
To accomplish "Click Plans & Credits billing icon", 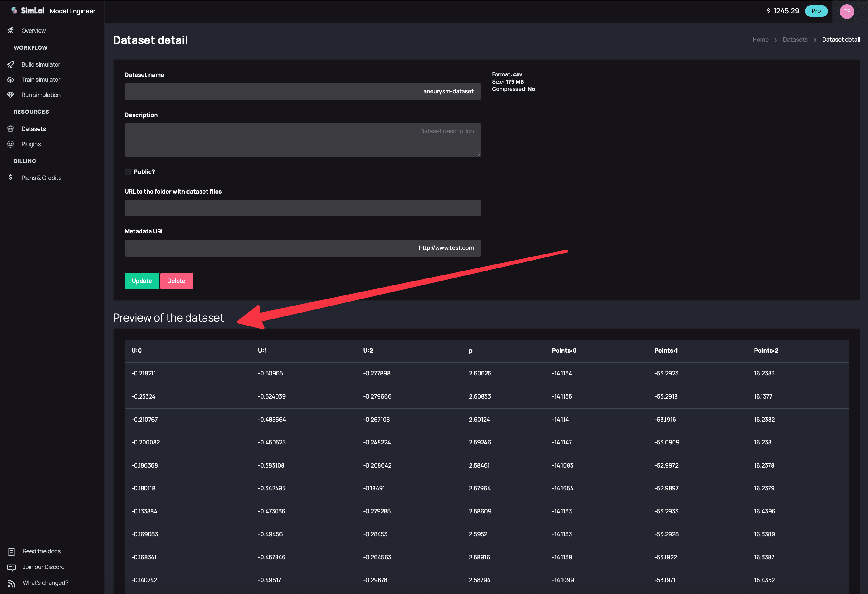I will 11,177.
